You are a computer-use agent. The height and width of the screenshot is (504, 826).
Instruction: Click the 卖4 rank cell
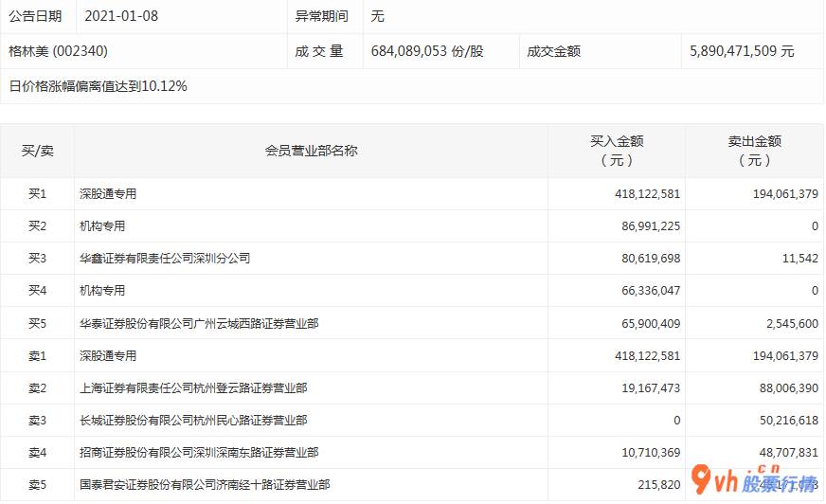(37, 453)
